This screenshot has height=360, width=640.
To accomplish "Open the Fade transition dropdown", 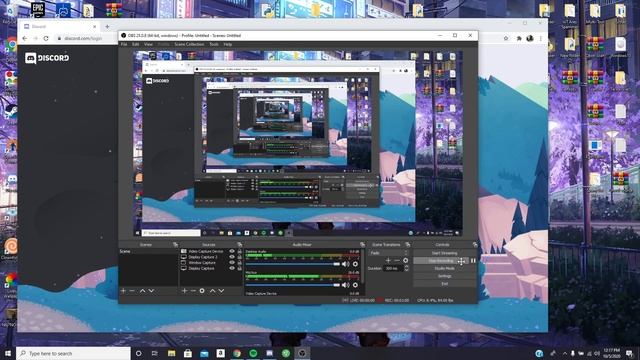I will coord(389,253).
